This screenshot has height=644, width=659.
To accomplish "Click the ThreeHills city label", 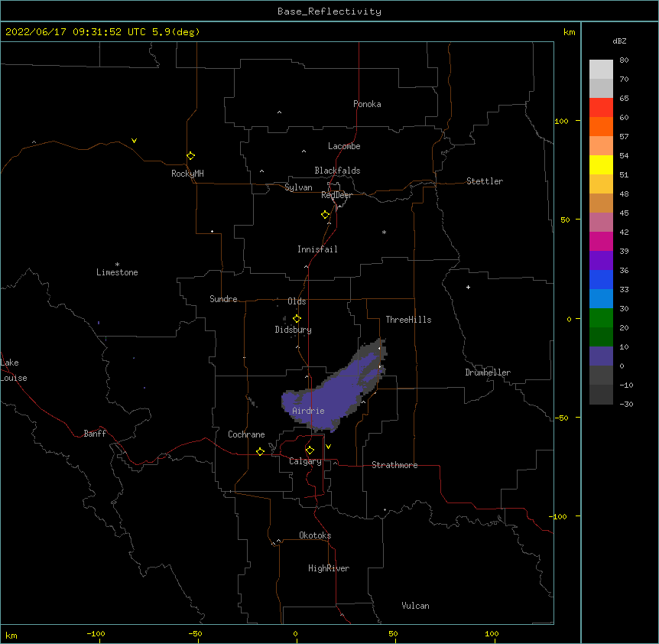I will pos(408,320).
